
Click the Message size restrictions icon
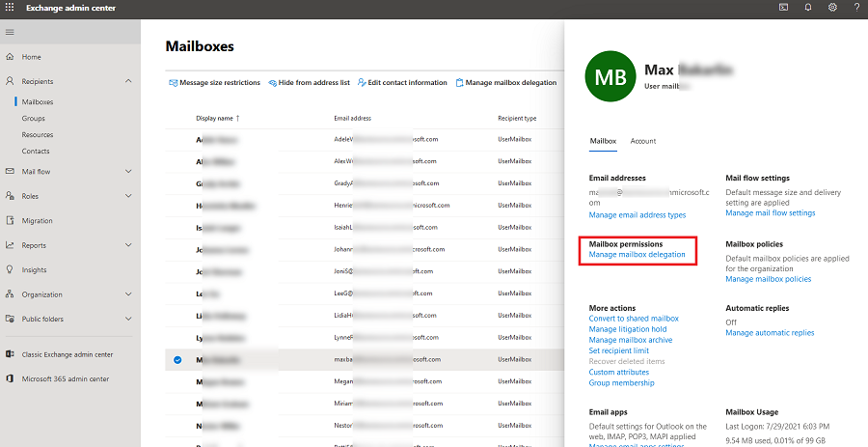pos(174,82)
